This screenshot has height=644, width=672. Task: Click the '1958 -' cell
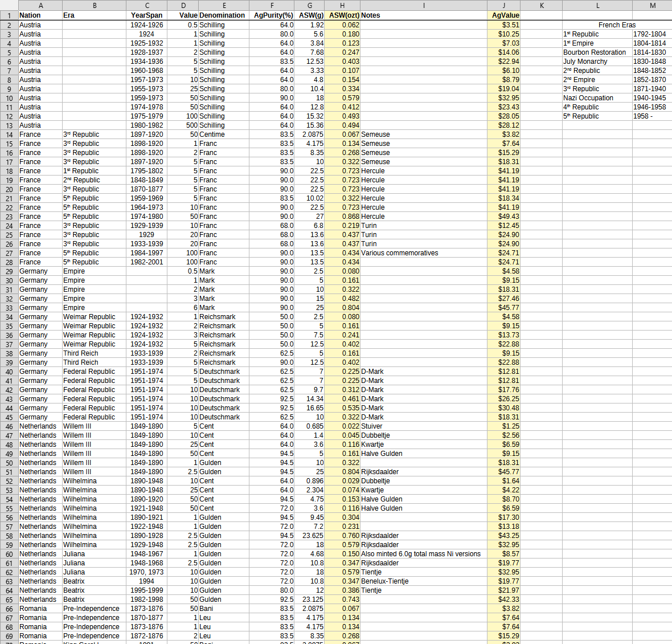pos(652,116)
